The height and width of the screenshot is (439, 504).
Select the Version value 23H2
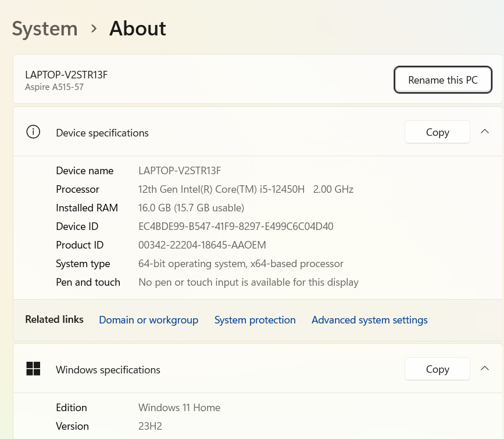click(x=150, y=426)
